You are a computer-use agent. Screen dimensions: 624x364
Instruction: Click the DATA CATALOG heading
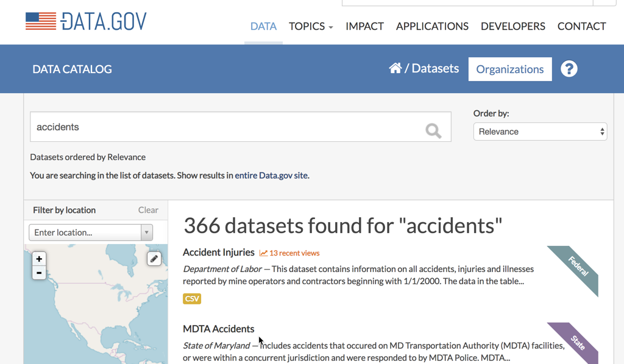point(72,69)
